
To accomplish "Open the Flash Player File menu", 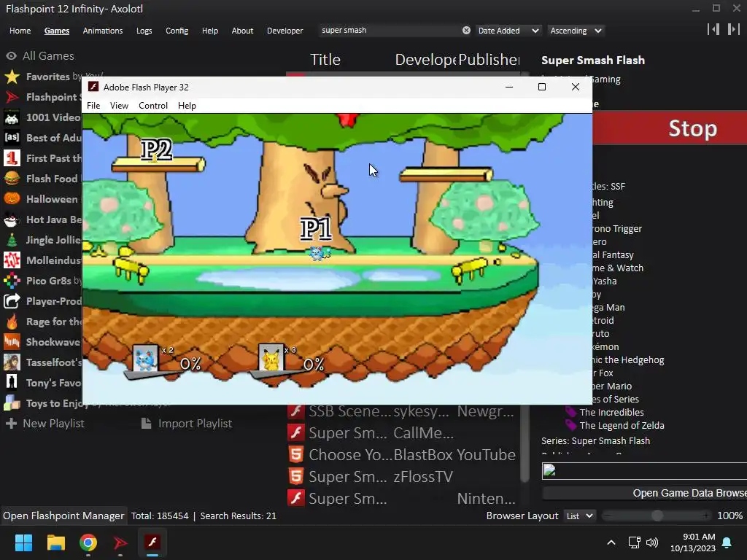I will point(93,105).
